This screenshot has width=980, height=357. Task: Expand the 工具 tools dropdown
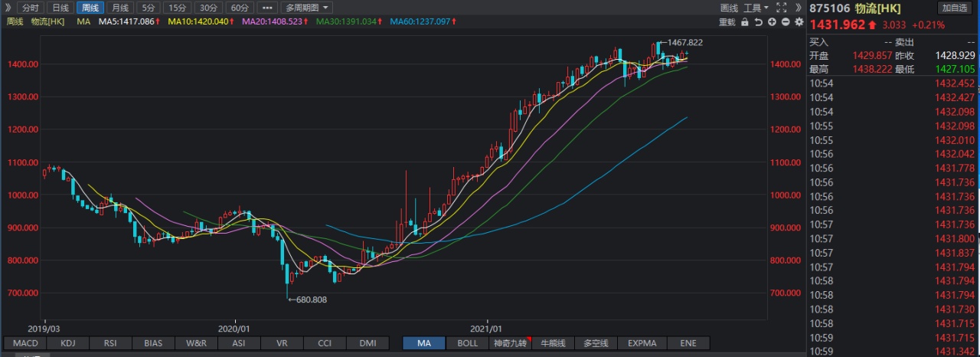[756, 8]
